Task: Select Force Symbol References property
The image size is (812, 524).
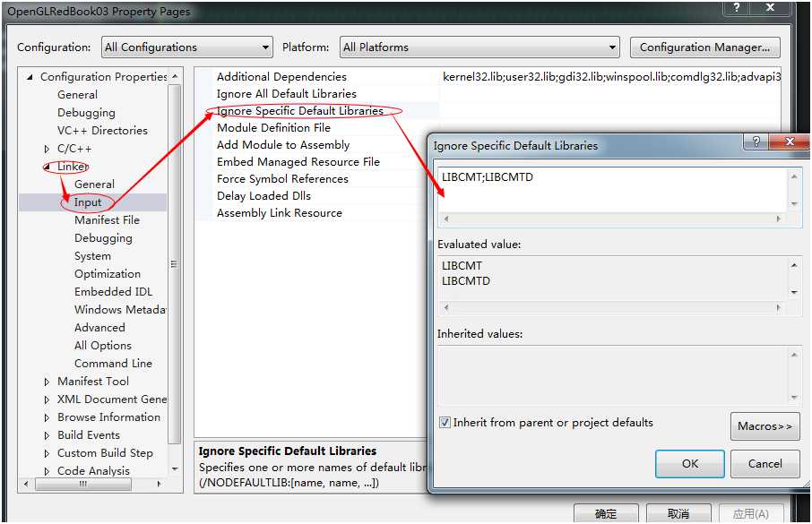Action: coord(282,179)
